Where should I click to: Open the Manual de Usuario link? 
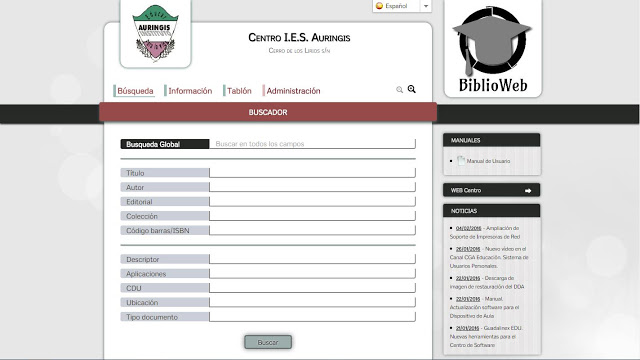coord(488,161)
